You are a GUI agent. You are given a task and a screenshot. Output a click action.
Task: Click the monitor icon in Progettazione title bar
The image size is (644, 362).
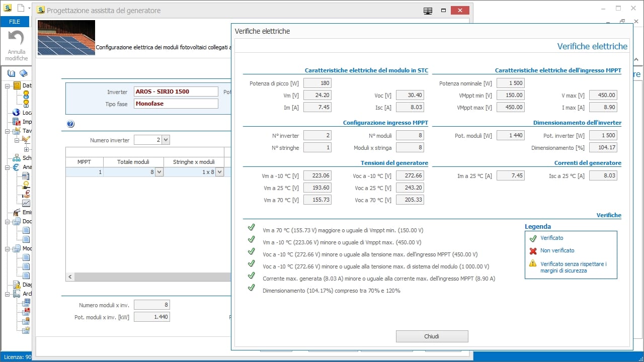(x=428, y=11)
